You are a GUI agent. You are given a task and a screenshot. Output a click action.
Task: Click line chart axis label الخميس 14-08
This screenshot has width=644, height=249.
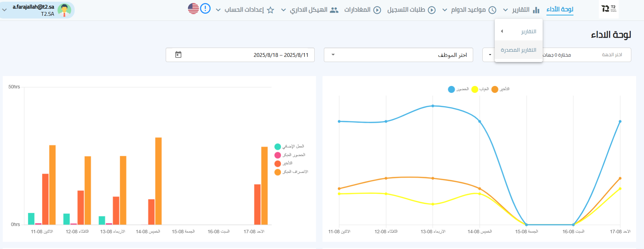(480, 232)
